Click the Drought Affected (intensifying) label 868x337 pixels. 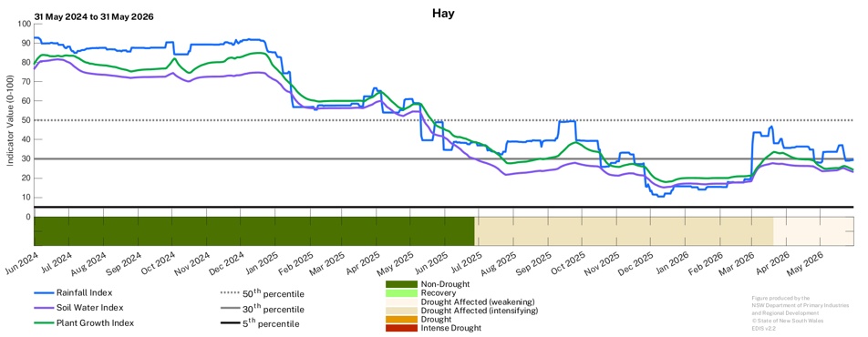coord(480,311)
